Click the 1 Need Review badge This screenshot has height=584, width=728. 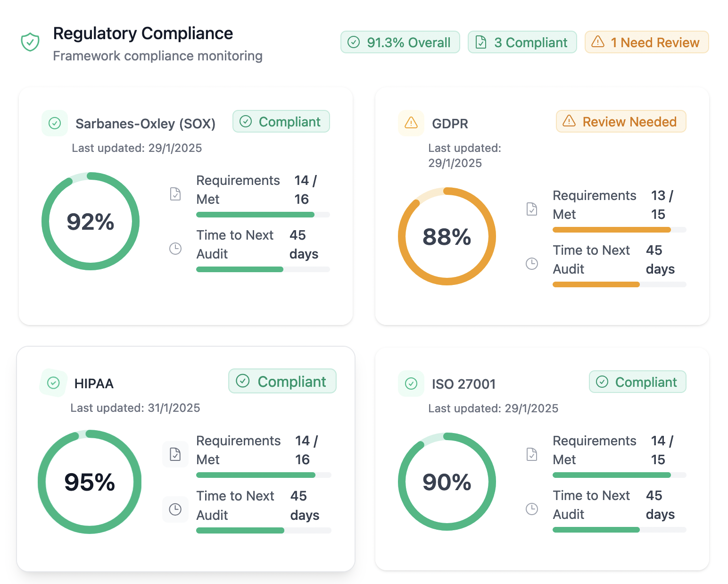(646, 42)
